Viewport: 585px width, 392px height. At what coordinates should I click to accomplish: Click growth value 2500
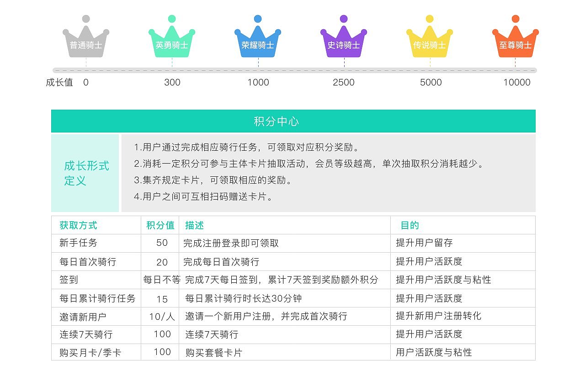pos(344,83)
